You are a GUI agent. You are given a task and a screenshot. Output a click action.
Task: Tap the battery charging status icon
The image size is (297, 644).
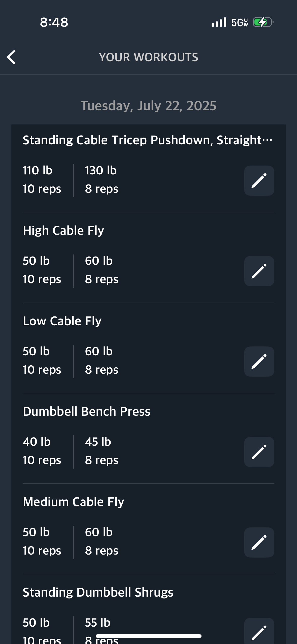click(263, 22)
